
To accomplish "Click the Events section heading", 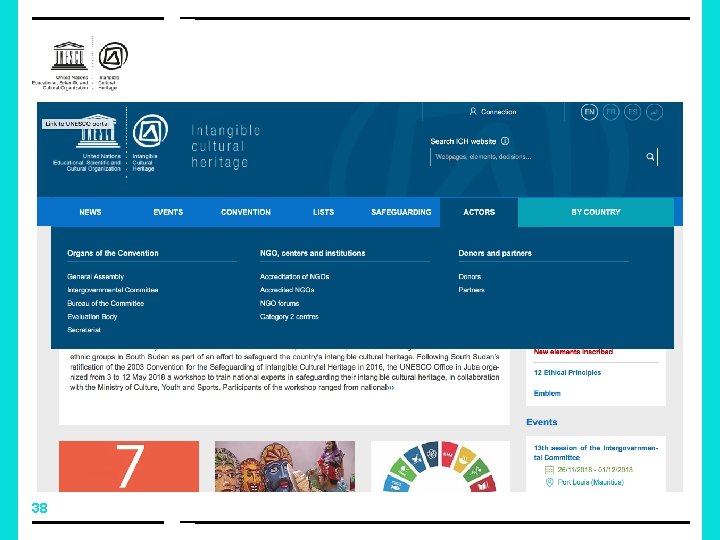I will 541,422.
